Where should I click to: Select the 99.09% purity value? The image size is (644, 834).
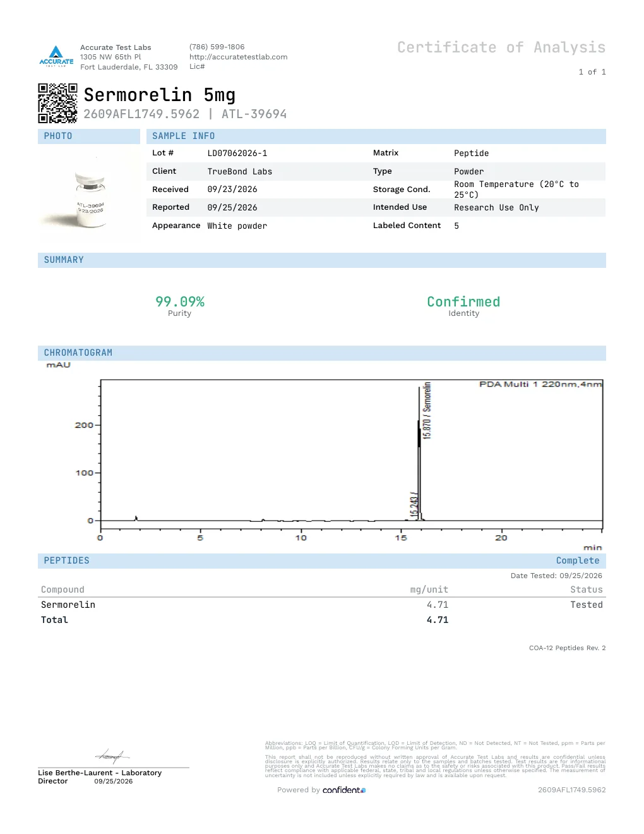pos(180,302)
